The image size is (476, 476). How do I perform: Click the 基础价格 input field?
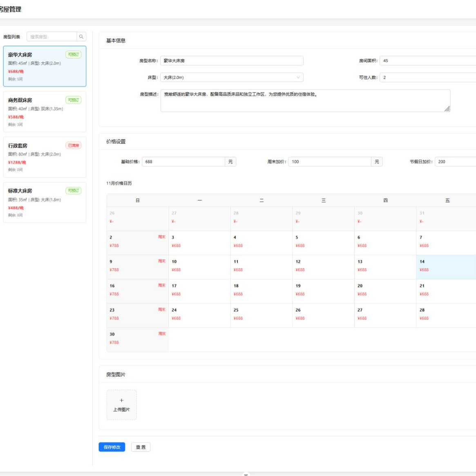coord(183,162)
